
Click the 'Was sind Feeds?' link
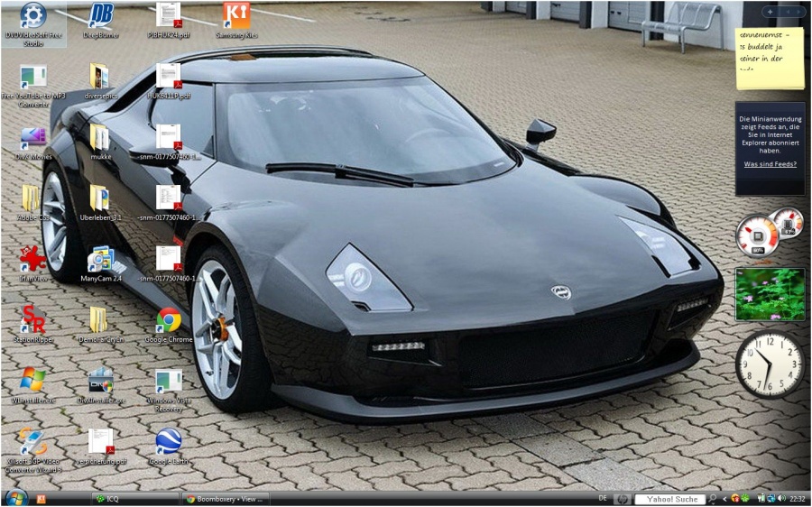[x=770, y=164]
